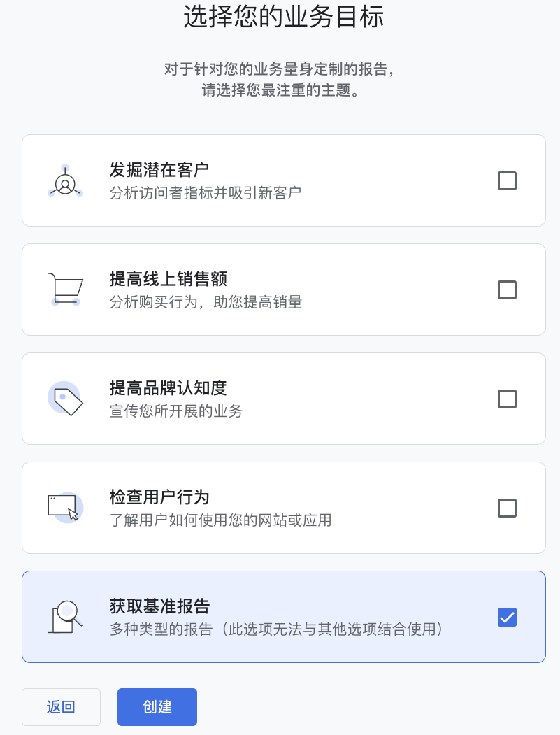Click the 了解用户如何使用您的网站或应用 description
This screenshot has width=560, height=735.
220,520
